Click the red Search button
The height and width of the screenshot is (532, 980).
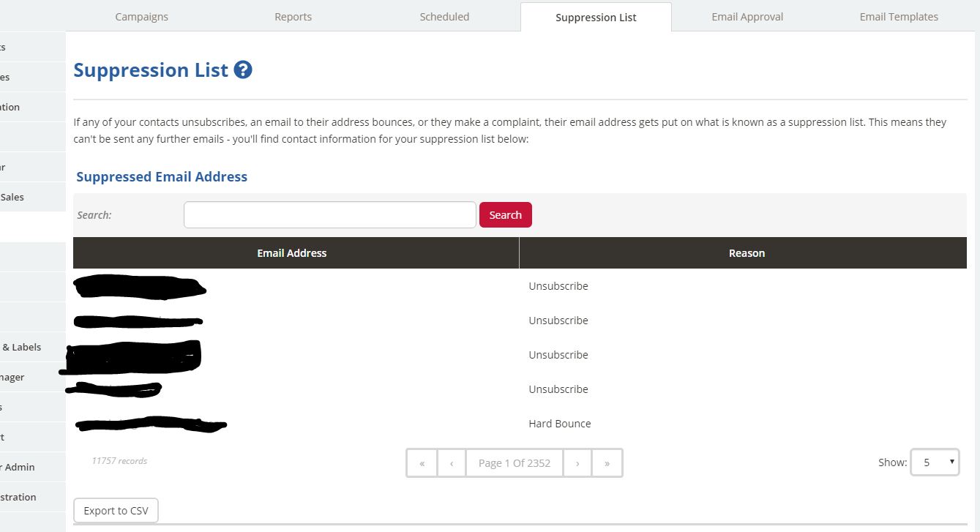[x=505, y=214]
